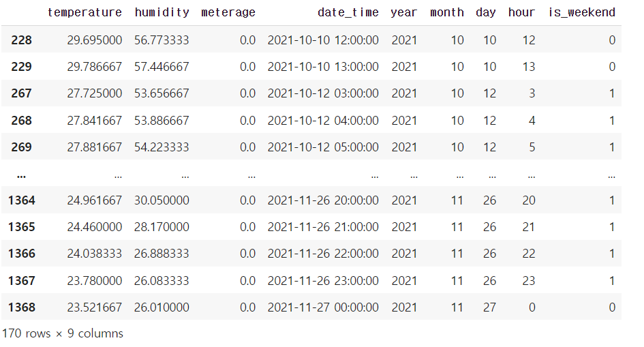Click temperature value 27.841667
This screenshot has height=347, width=644.
tap(95, 121)
